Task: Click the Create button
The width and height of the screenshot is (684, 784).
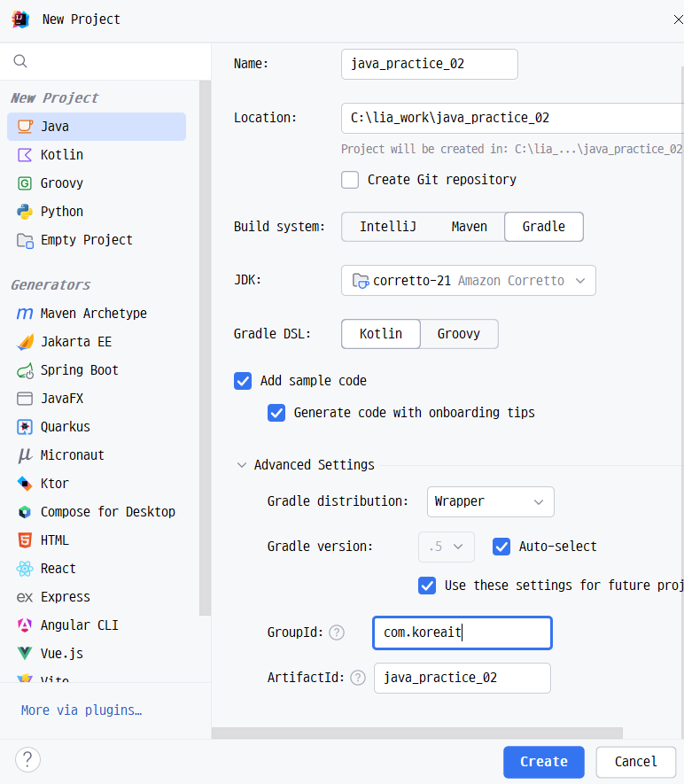Action: [x=544, y=762]
